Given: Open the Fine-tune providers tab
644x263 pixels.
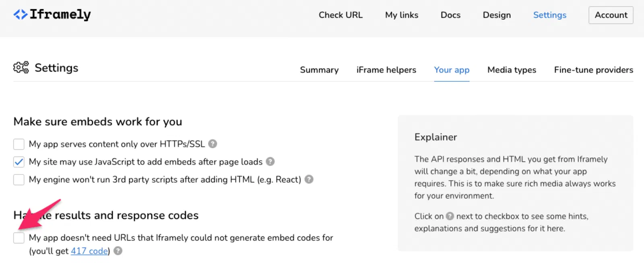Looking at the screenshot, I should pyautogui.click(x=593, y=70).
